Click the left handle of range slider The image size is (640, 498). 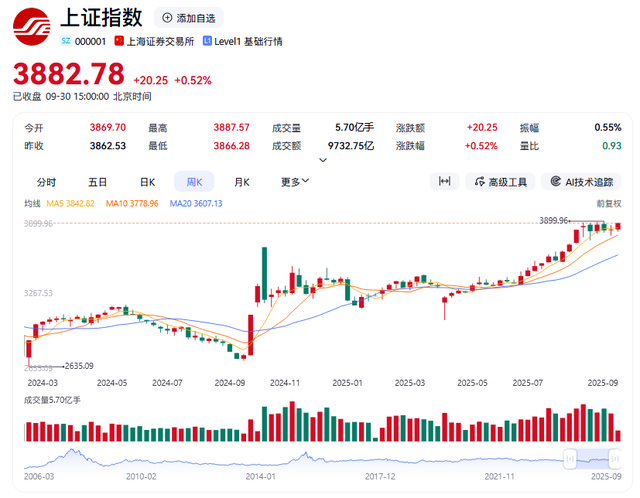(x=570, y=459)
